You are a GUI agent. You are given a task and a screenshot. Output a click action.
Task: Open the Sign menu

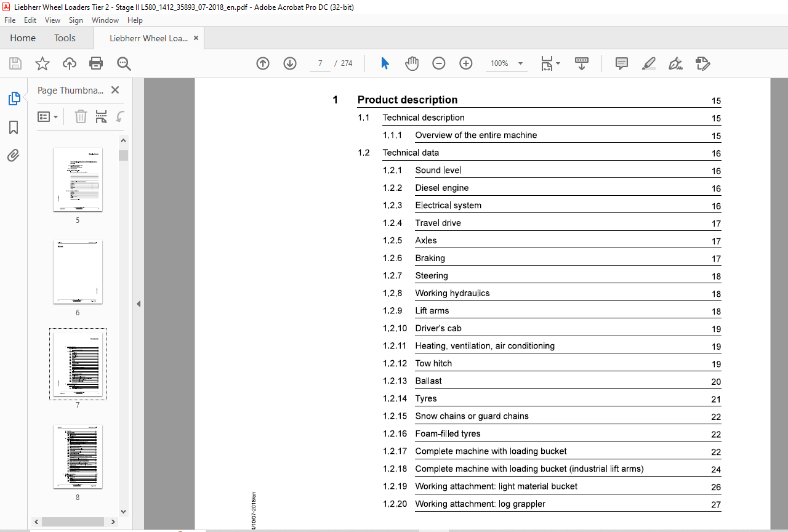click(76, 20)
